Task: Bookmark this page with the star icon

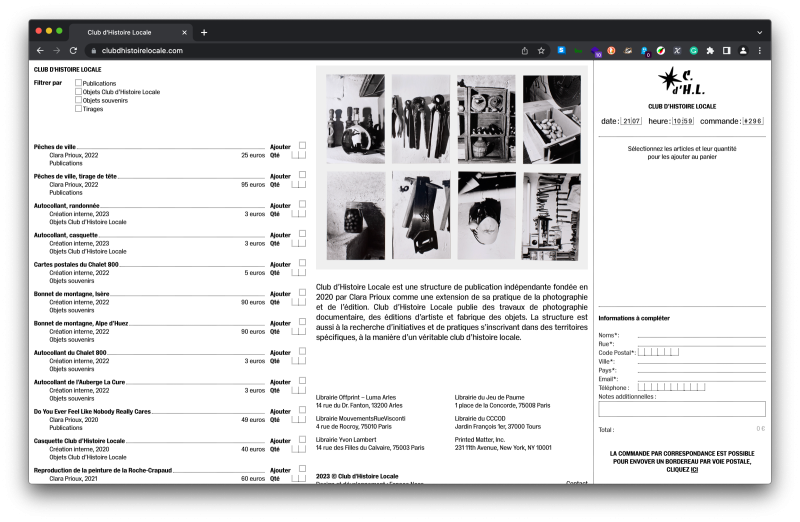Action: [541, 50]
